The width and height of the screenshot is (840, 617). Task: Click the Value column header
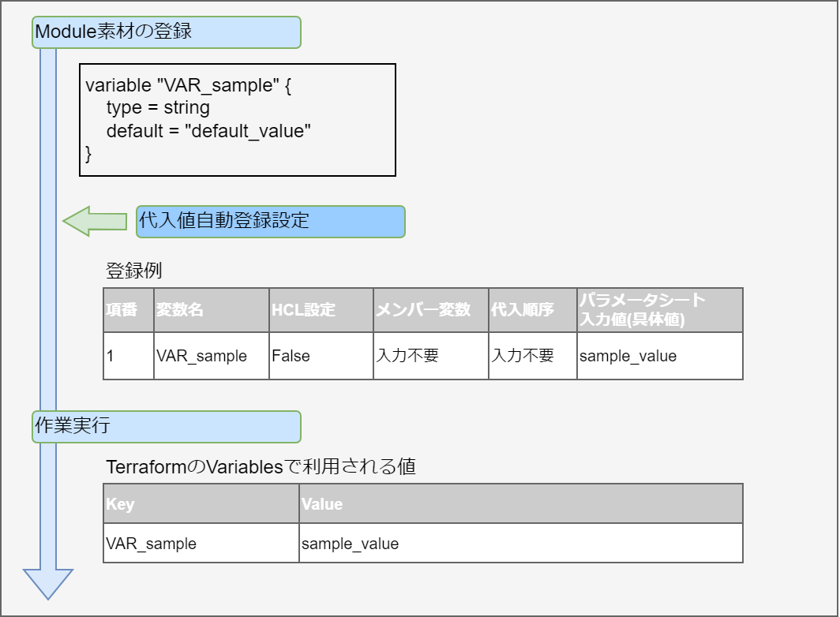(x=520, y=503)
